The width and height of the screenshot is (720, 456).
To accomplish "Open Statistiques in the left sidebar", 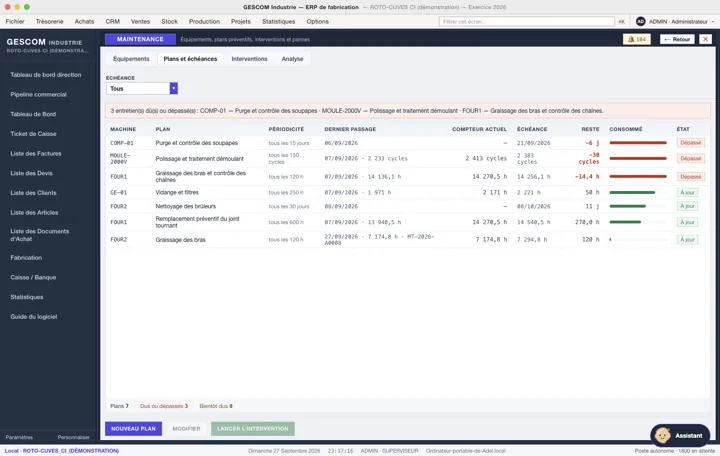I will click(27, 297).
